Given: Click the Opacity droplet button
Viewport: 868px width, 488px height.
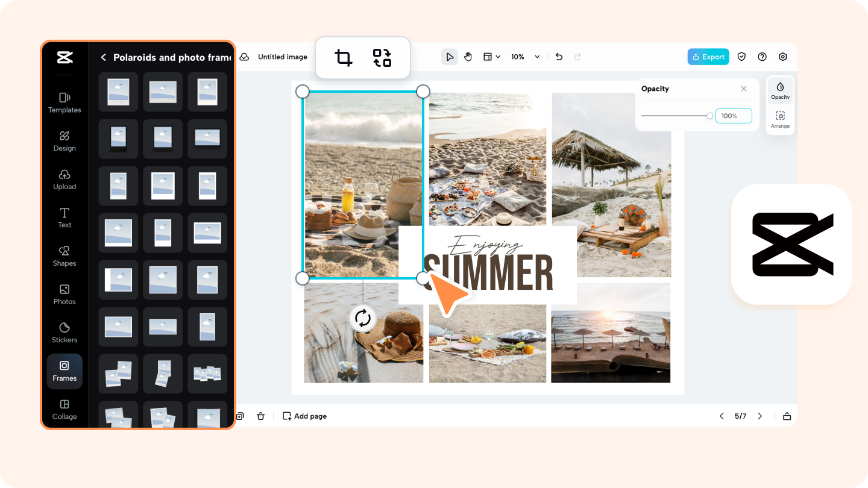Looking at the screenshot, I should point(780,90).
